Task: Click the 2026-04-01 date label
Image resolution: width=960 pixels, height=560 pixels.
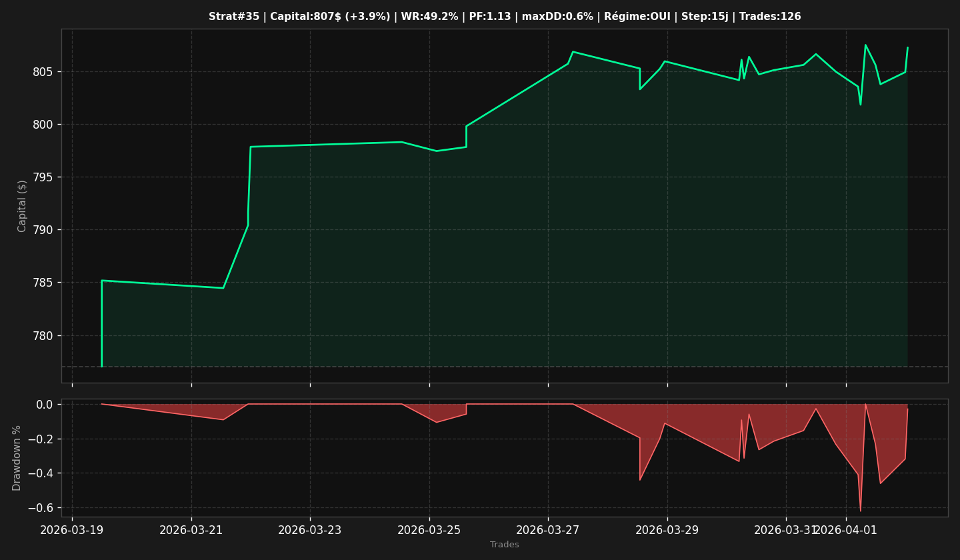Action: click(846, 531)
